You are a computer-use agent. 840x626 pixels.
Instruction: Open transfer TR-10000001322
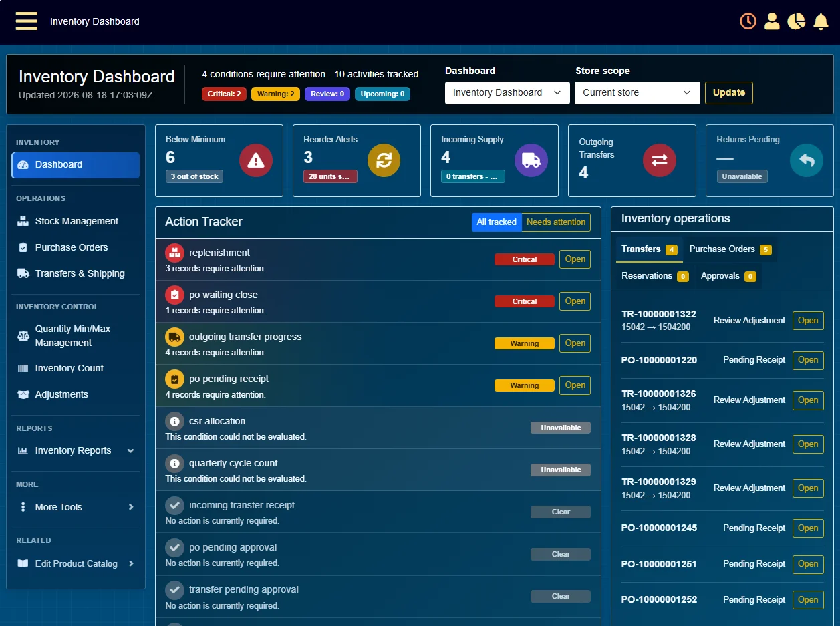pos(808,321)
